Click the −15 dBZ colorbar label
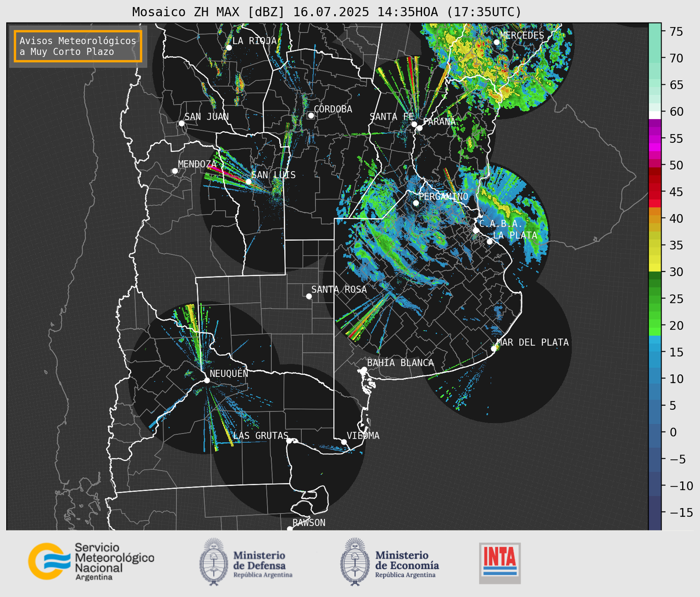700x597 pixels. coord(681,512)
